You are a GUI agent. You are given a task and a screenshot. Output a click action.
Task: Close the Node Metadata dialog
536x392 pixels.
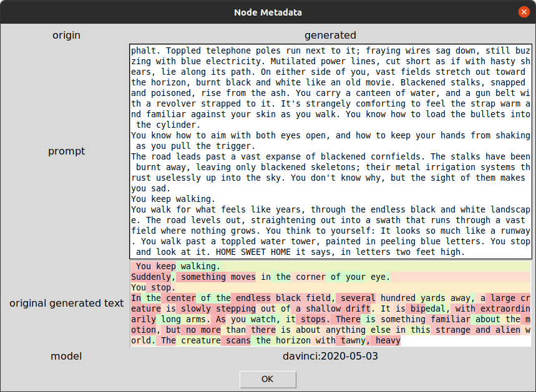[x=524, y=12]
